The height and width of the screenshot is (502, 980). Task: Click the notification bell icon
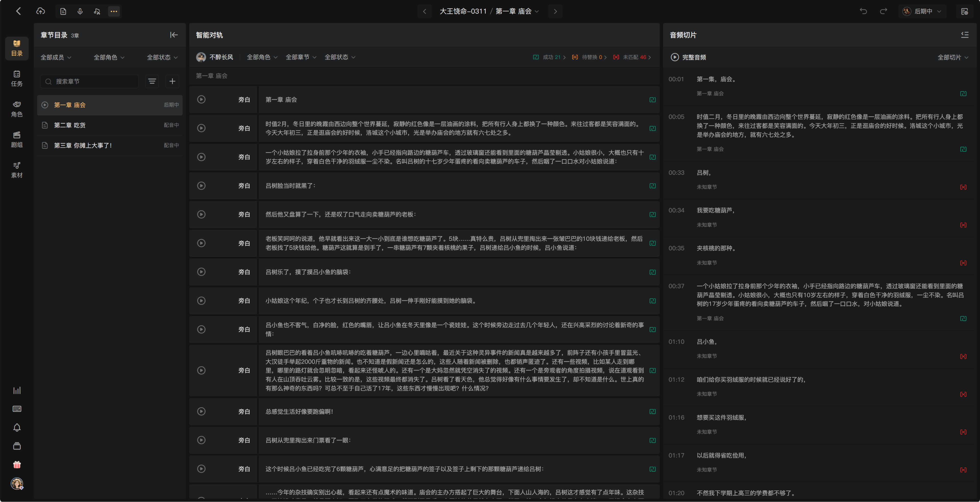17,427
